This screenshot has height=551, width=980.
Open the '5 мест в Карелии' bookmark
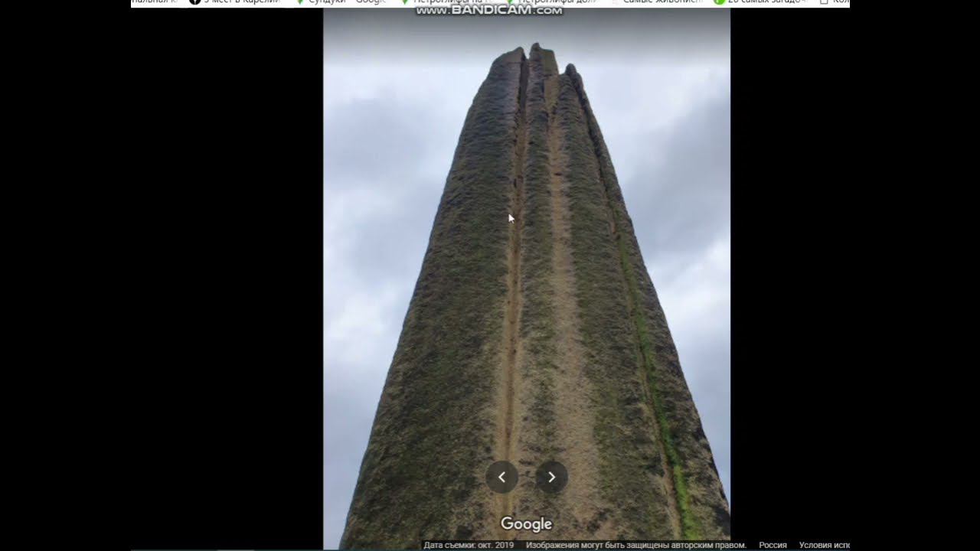234,2
